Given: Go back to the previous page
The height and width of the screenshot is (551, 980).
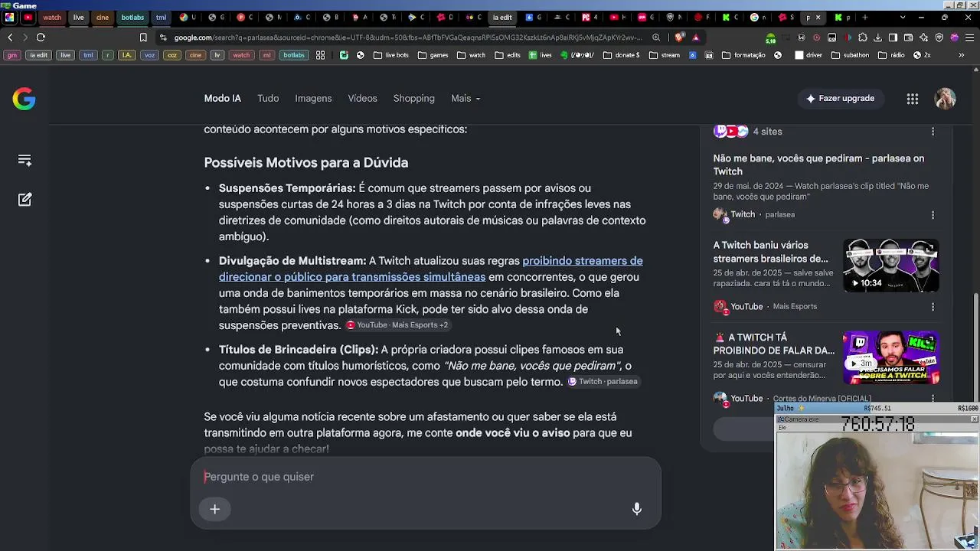Looking at the screenshot, I should (x=10, y=37).
